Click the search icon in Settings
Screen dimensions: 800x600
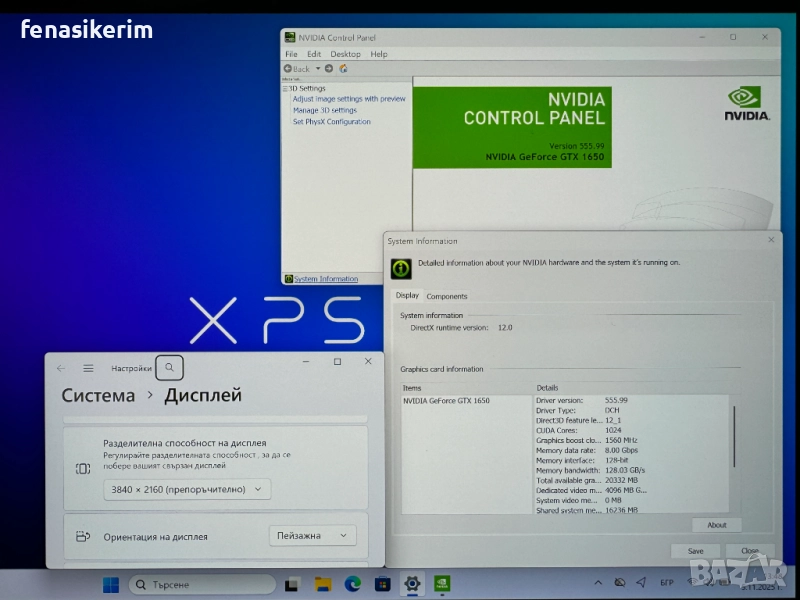169,367
